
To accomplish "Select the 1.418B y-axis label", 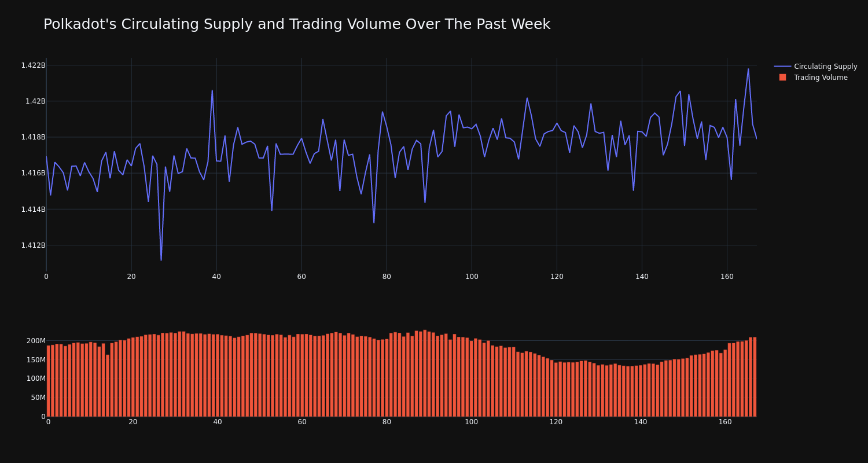I will (x=33, y=137).
